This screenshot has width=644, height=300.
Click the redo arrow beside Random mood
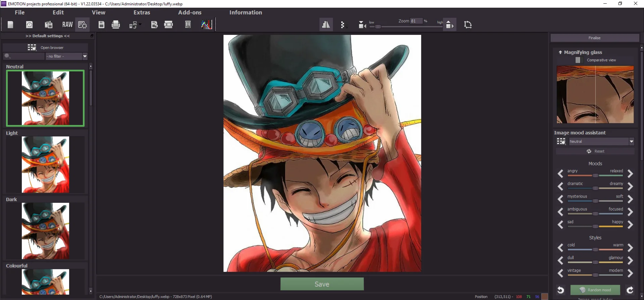(630, 290)
